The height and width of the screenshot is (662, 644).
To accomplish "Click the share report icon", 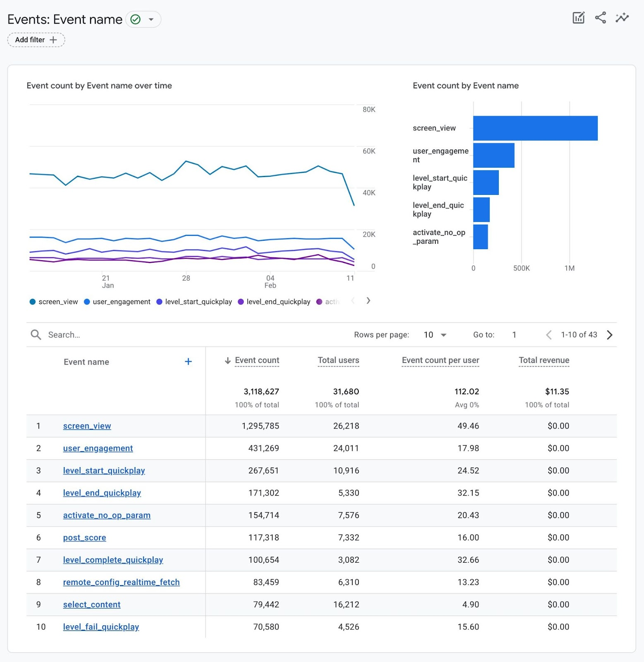I will pyautogui.click(x=600, y=18).
